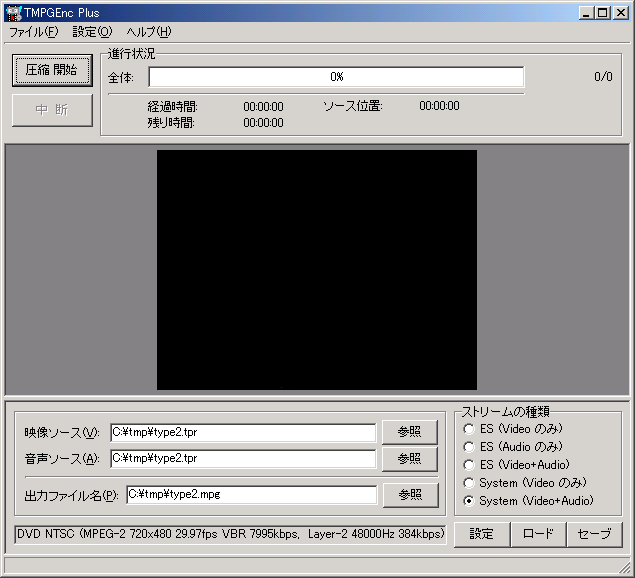Click the 残り時間 value 00:00:00

click(x=263, y=123)
